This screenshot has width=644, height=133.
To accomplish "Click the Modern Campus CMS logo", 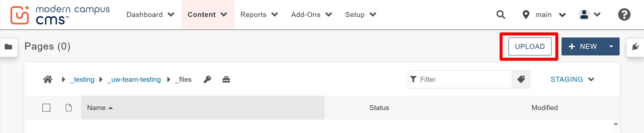I will [x=60, y=15].
